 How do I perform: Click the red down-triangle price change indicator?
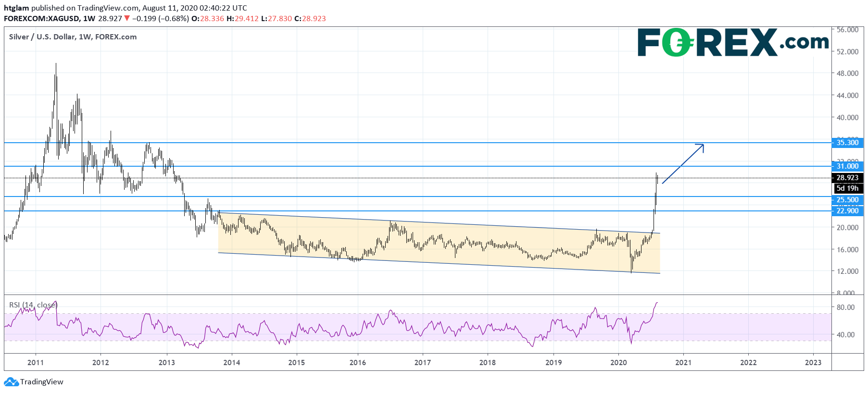127,18
